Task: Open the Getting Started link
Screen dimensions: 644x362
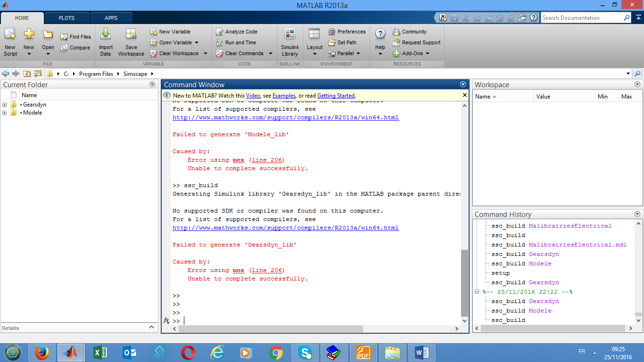Action: click(336, 96)
